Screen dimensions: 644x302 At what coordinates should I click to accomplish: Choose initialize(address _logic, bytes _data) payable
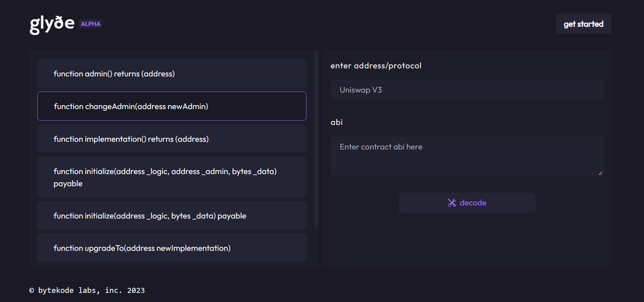172,216
